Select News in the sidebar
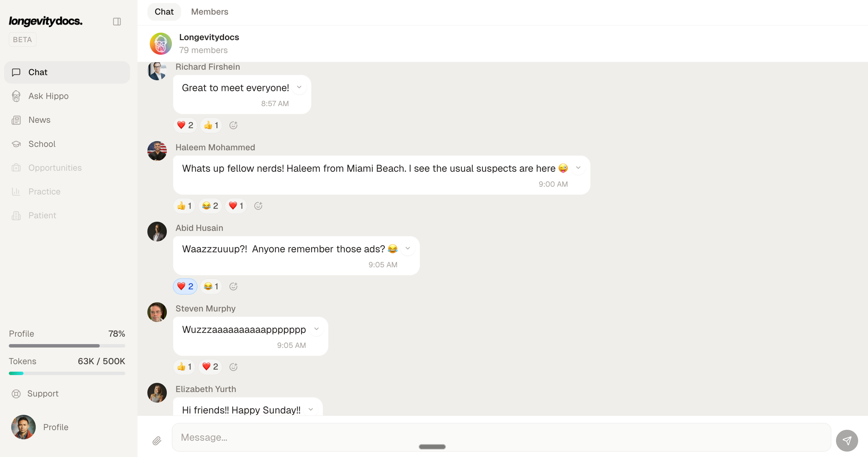The height and width of the screenshot is (457, 868). (39, 120)
